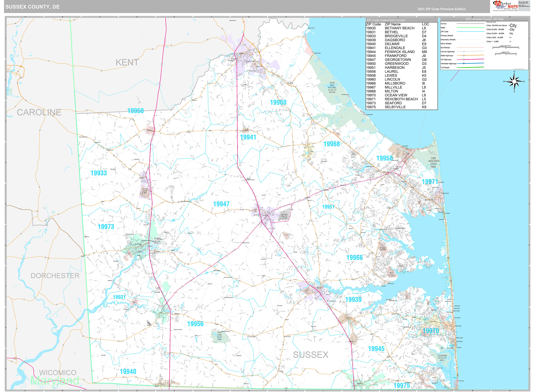Image resolution: width=533 pixels, height=392 pixels.
Task: Click the mapsales@MarketMAPS.com email link
Action: [x=524, y=6]
